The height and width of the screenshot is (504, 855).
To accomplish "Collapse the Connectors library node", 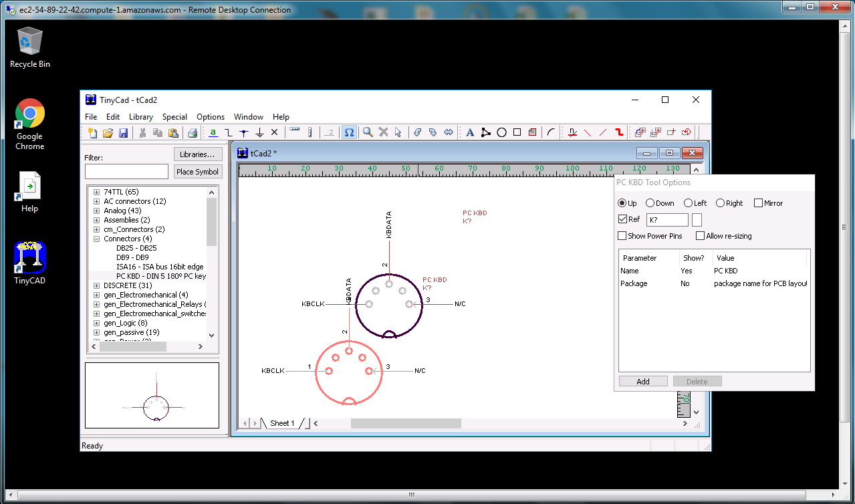I will 96,239.
